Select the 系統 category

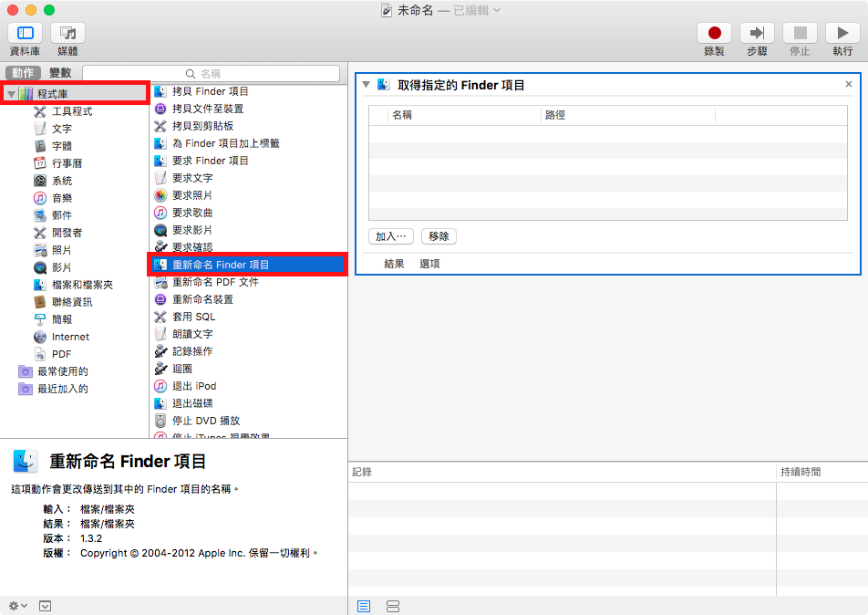[61, 181]
